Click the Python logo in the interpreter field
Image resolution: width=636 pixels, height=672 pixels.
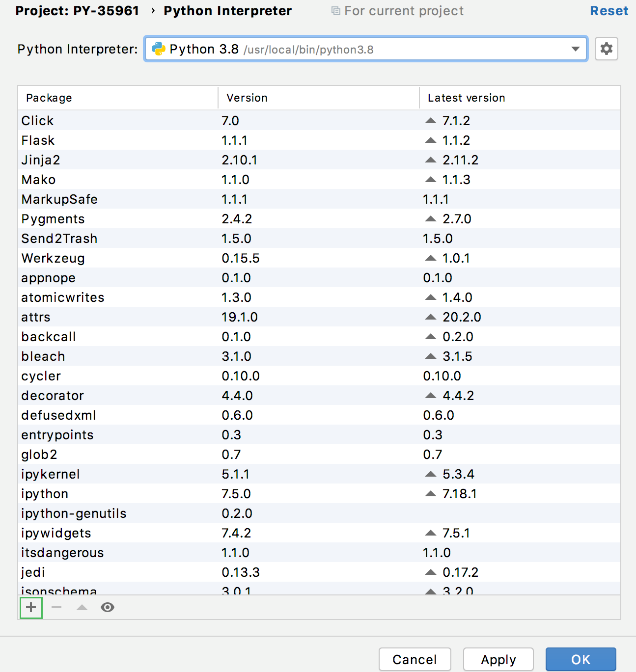[158, 49]
